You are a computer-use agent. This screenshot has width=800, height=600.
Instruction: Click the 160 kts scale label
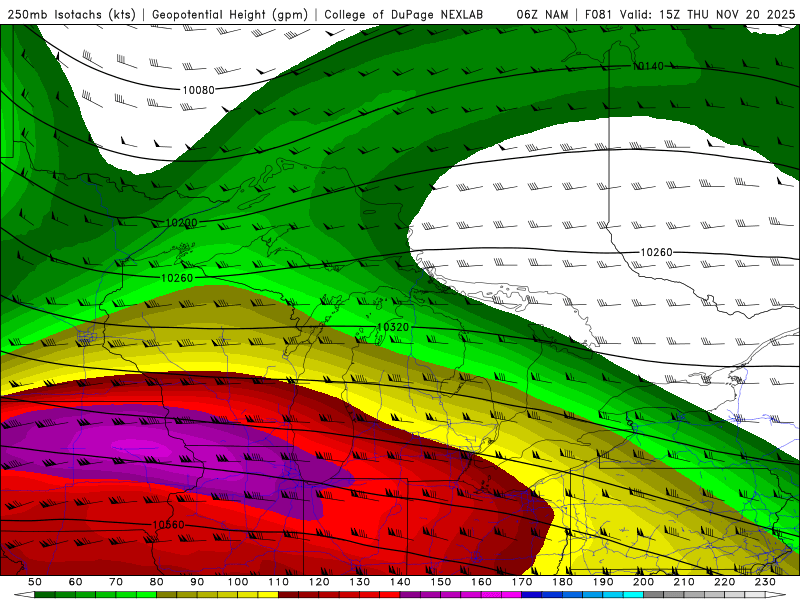481,582
